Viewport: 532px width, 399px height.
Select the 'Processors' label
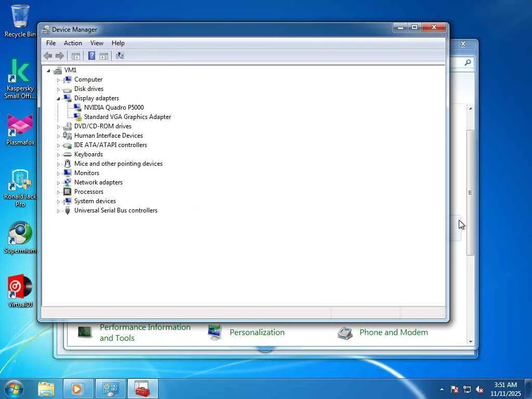click(89, 192)
